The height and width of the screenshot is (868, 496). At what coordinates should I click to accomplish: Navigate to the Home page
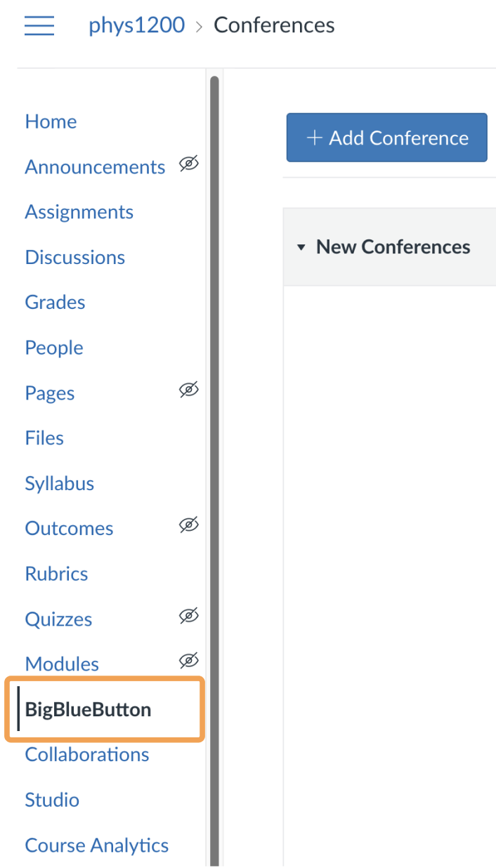coord(51,121)
